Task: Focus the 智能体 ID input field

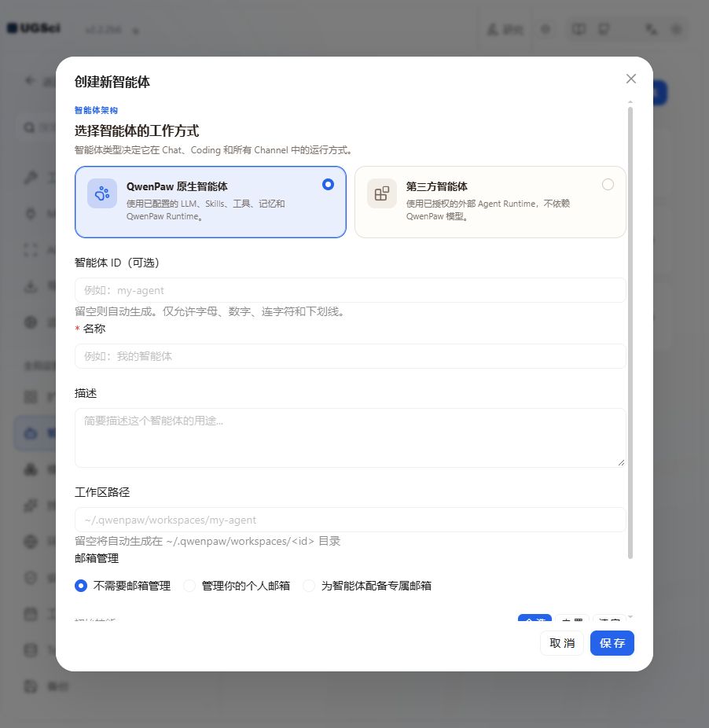Action: point(350,290)
